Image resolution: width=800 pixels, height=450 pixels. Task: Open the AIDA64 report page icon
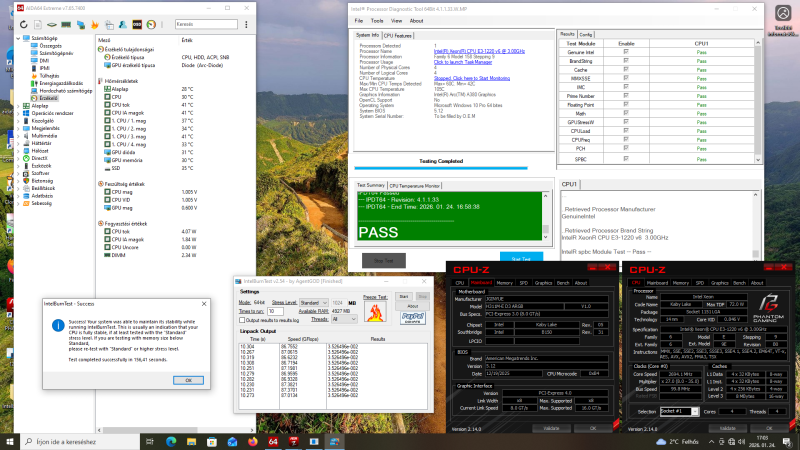click(38, 24)
